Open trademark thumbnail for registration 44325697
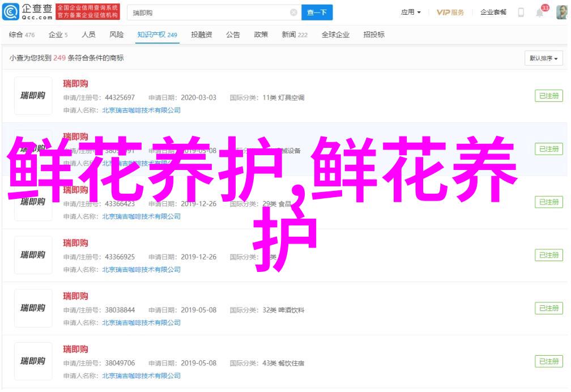The image size is (571, 392). click(33, 96)
